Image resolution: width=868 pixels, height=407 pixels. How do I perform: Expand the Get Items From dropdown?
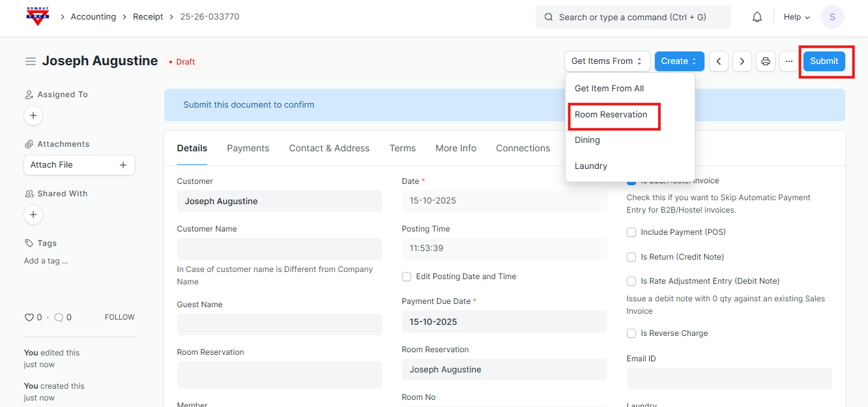(607, 61)
